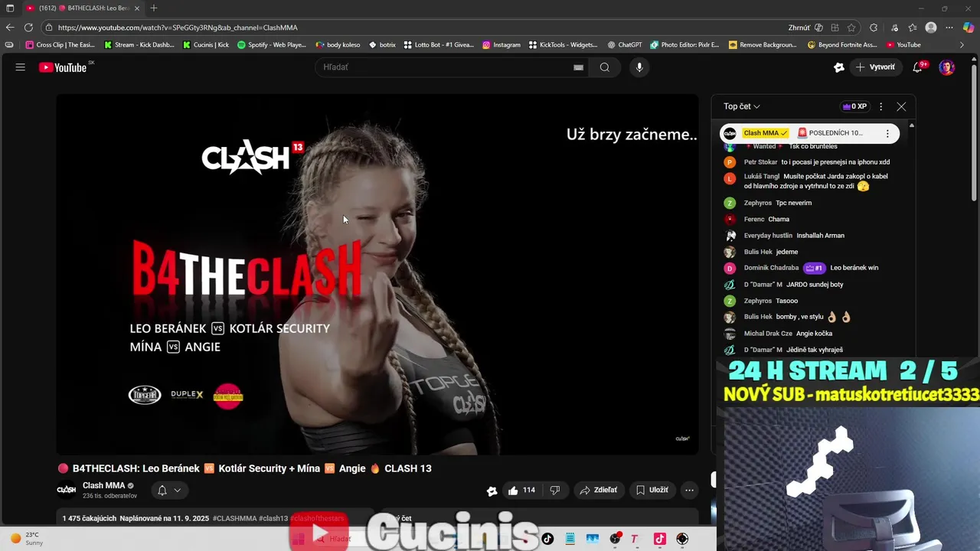Save the video with Uložiť
Image resolution: width=980 pixels, height=551 pixels.
pos(652,491)
